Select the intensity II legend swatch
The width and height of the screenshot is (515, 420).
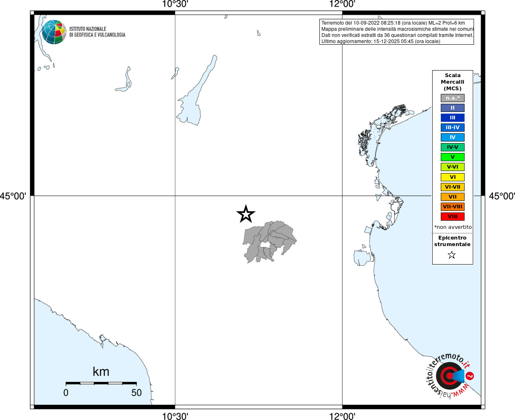coord(453,108)
